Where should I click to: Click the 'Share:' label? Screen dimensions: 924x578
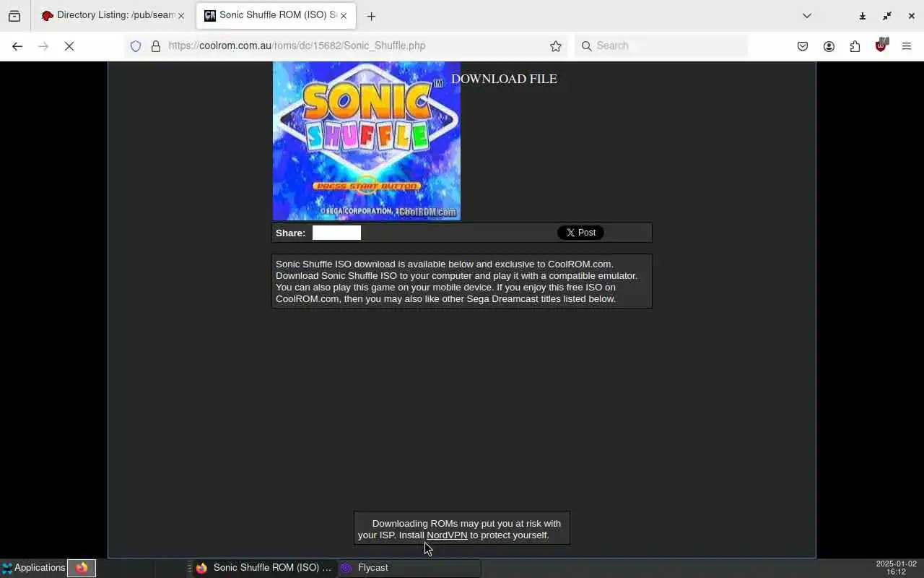[290, 233]
